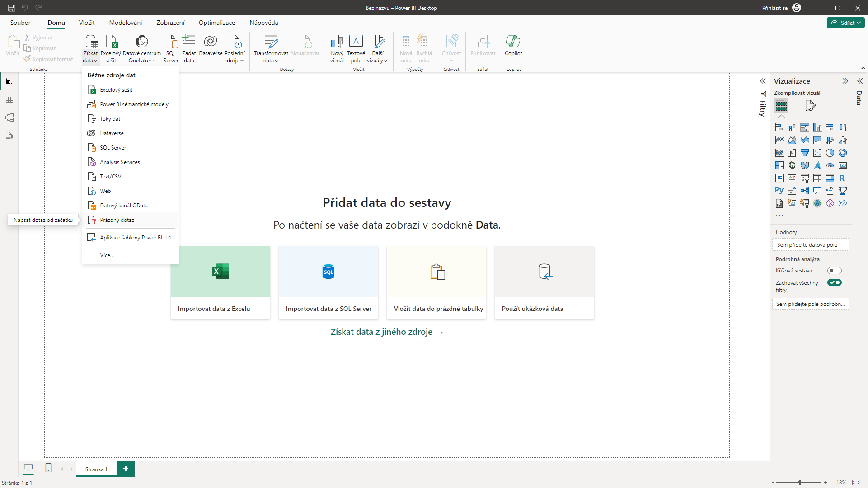Click the save icon in title bar

(11, 8)
